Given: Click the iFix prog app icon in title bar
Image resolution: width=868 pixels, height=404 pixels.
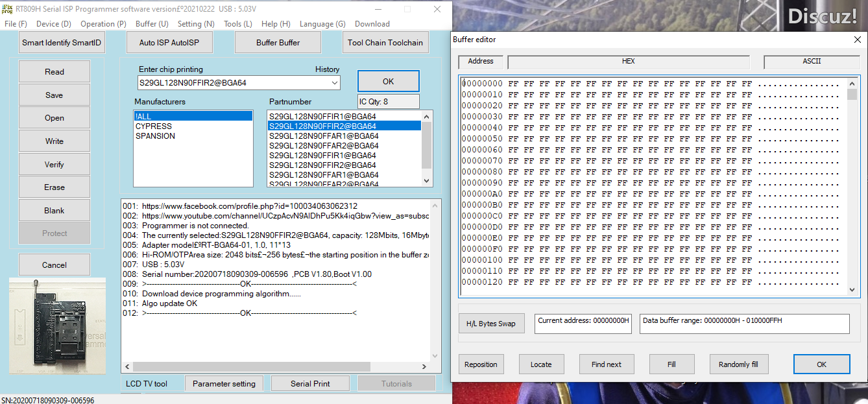Looking at the screenshot, I should [x=8, y=9].
